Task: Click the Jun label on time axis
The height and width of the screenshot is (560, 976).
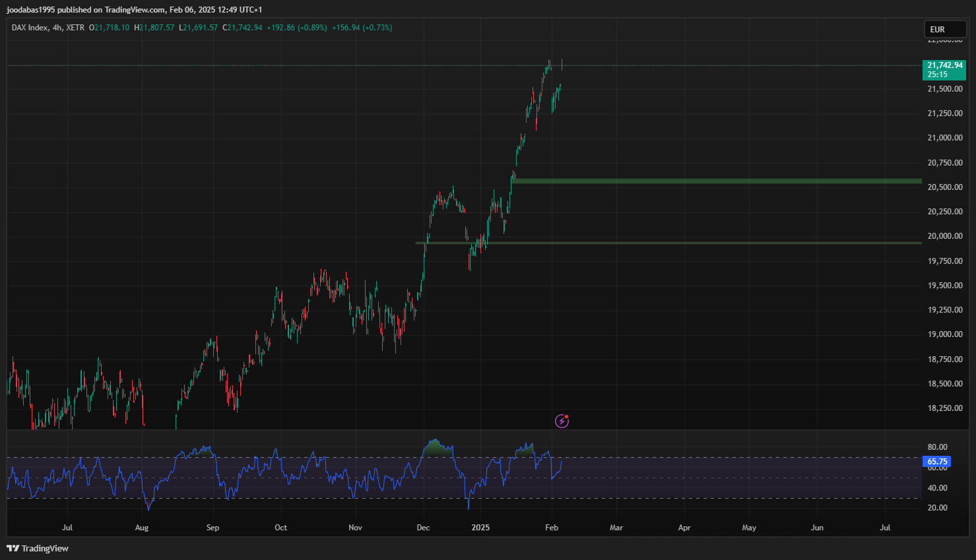Action: tap(817, 528)
